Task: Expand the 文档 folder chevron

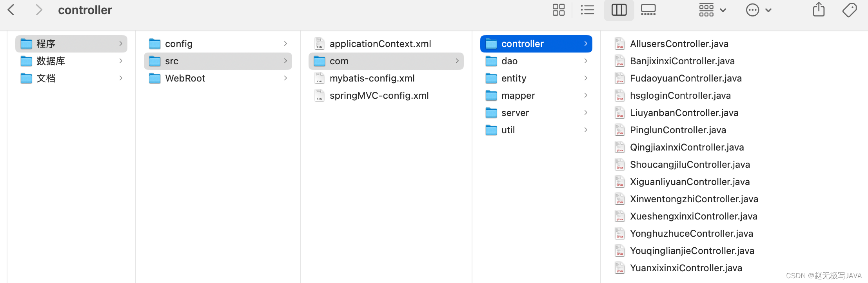Action: coord(121,78)
